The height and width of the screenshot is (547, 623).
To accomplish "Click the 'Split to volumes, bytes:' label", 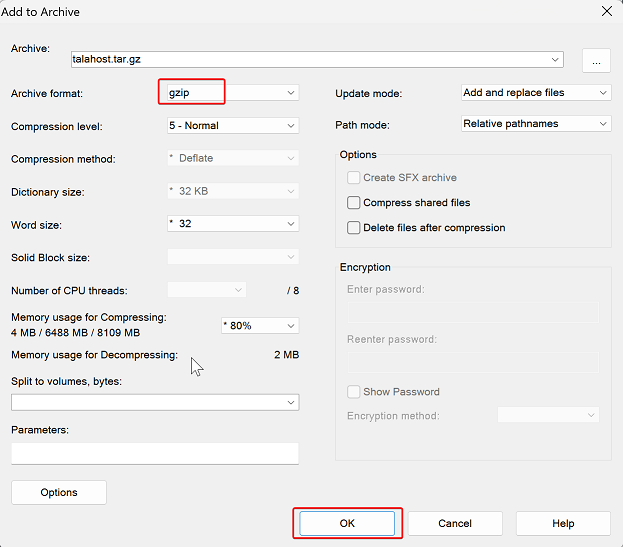I will 66,381.
